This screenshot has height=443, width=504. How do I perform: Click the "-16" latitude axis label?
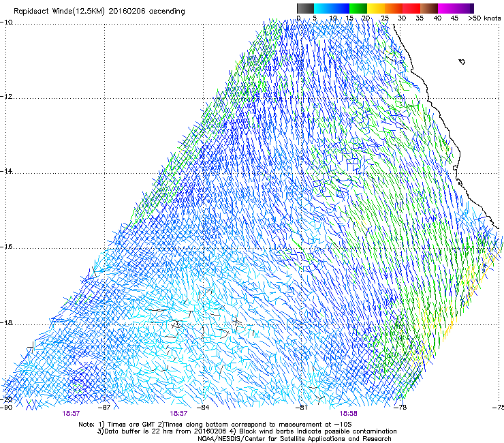click(6, 247)
